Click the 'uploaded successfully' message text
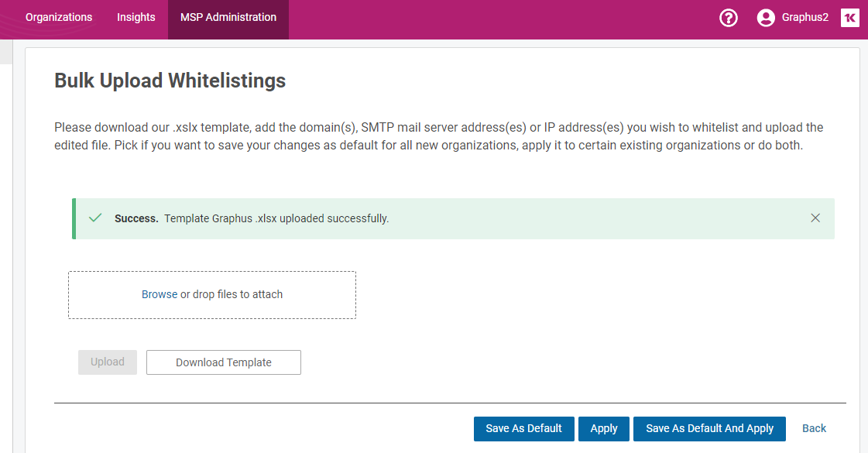868x453 pixels. tap(334, 218)
